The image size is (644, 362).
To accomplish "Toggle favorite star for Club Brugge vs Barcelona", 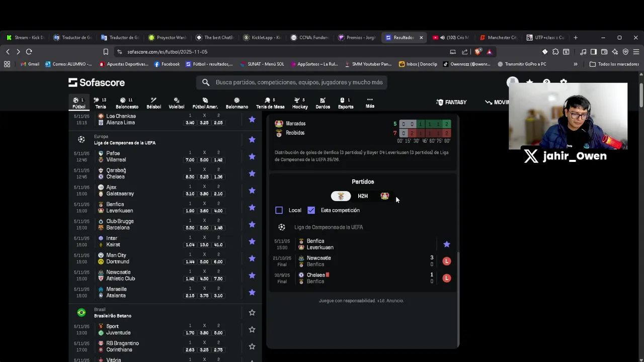I will pyautogui.click(x=252, y=224).
